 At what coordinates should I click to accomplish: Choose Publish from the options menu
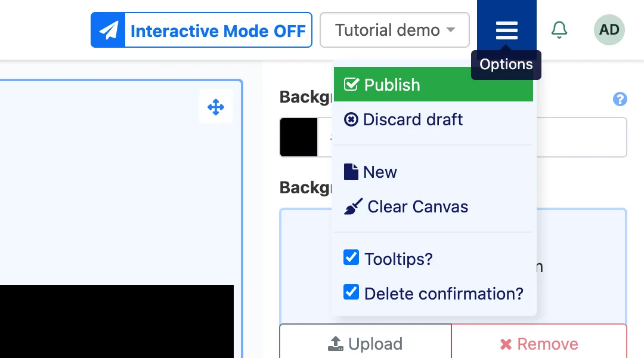434,84
